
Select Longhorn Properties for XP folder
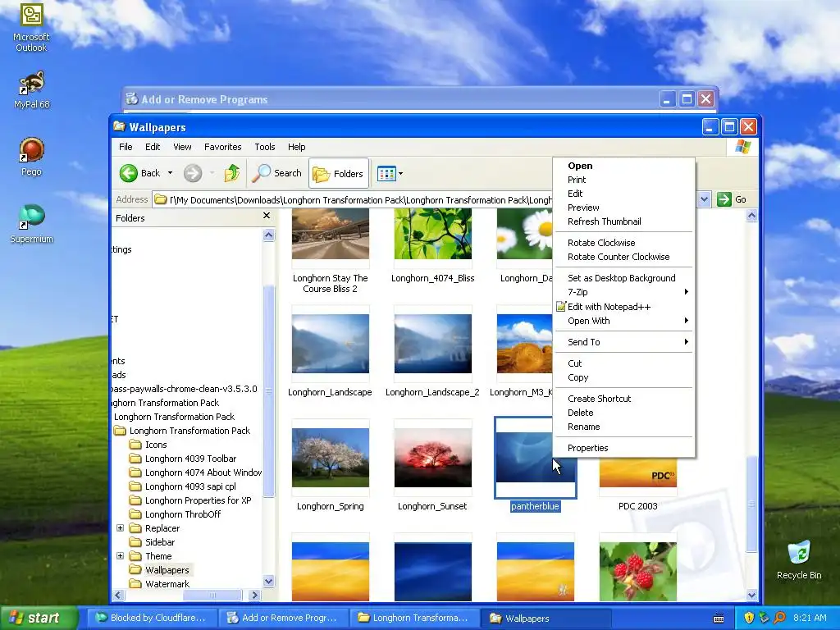click(198, 500)
